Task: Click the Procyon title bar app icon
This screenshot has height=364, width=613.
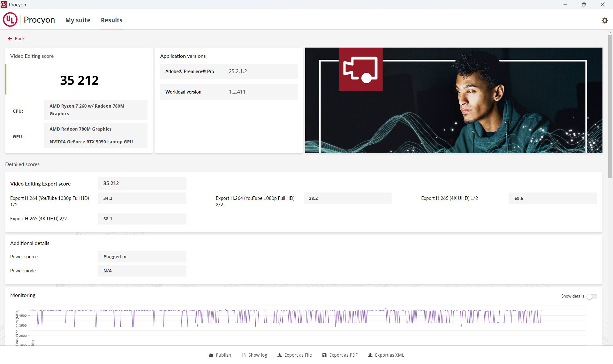Action: pos(4,4)
